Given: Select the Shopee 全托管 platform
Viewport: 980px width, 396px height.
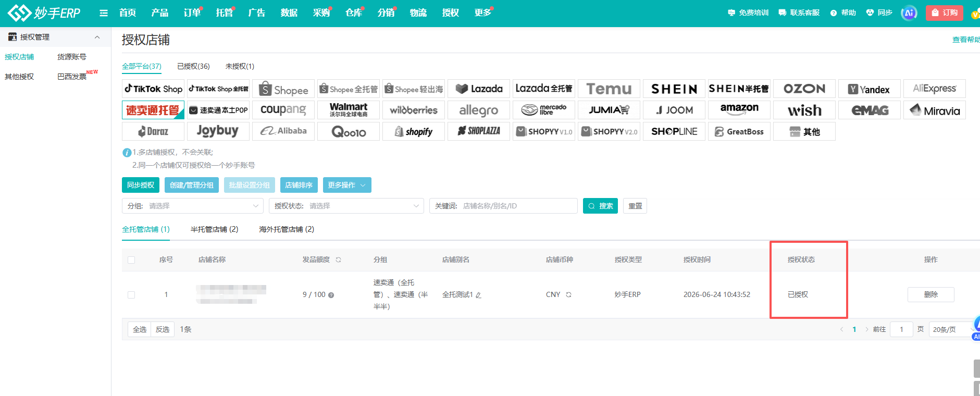Looking at the screenshot, I should coord(349,89).
